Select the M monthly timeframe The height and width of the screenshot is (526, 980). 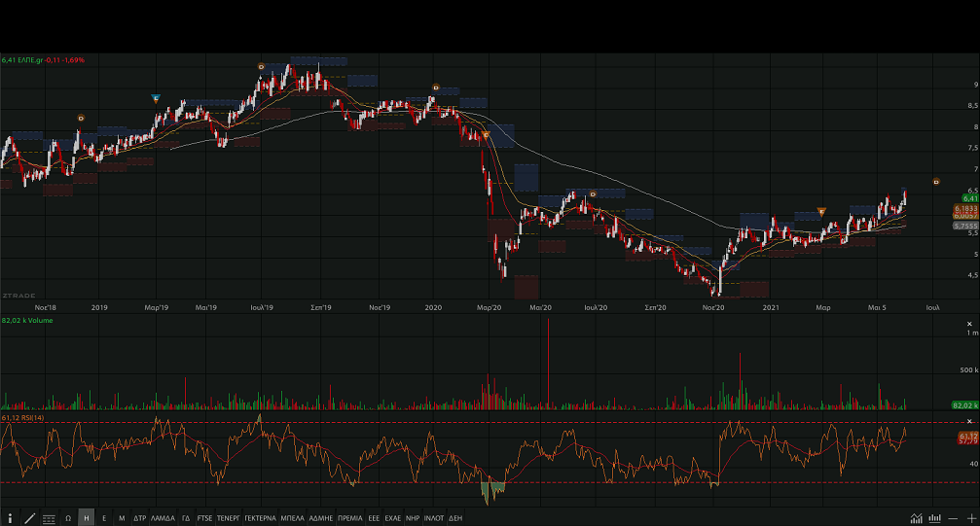tap(122, 518)
